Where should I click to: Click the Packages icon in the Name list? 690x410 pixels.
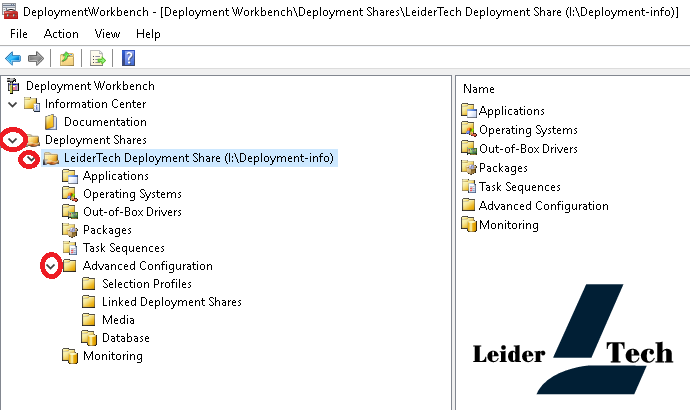[x=469, y=168]
